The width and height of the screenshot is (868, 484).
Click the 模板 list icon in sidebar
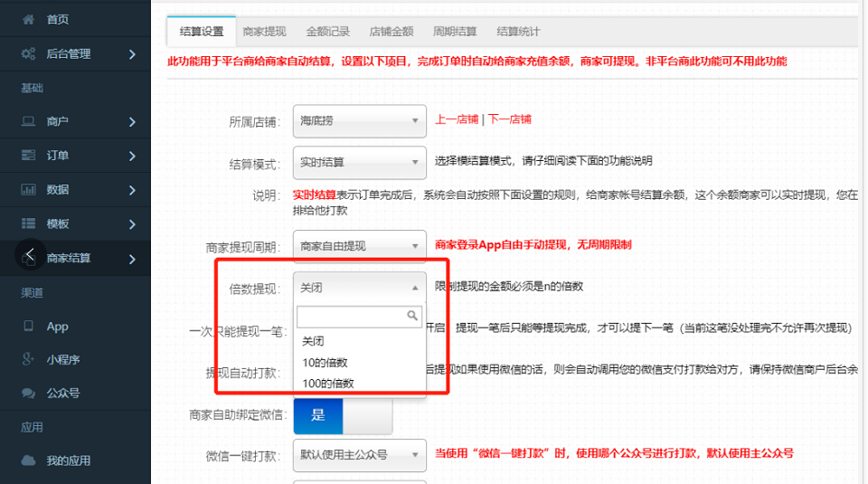28,224
